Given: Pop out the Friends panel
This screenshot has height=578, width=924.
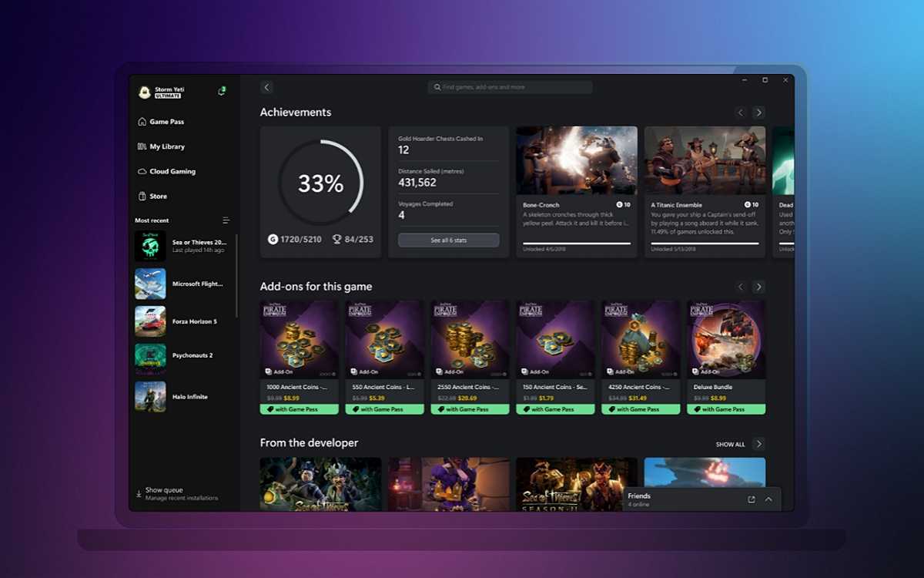Looking at the screenshot, I should 752,499.
